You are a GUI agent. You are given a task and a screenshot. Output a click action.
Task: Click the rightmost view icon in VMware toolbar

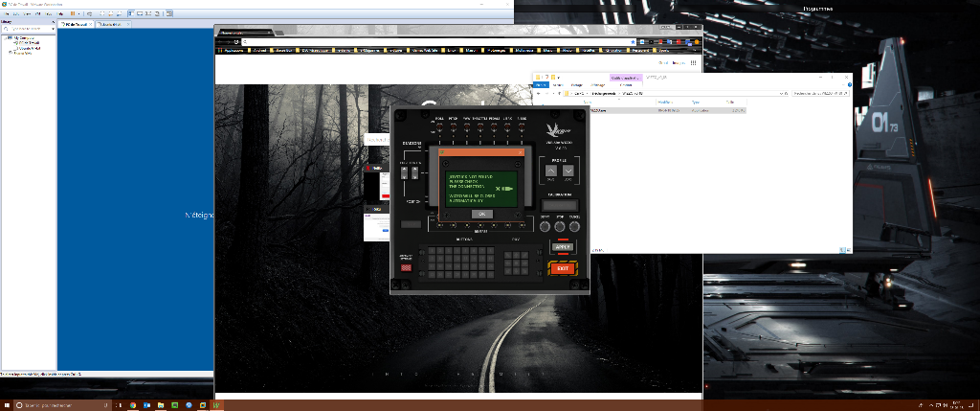coord(168,13)
